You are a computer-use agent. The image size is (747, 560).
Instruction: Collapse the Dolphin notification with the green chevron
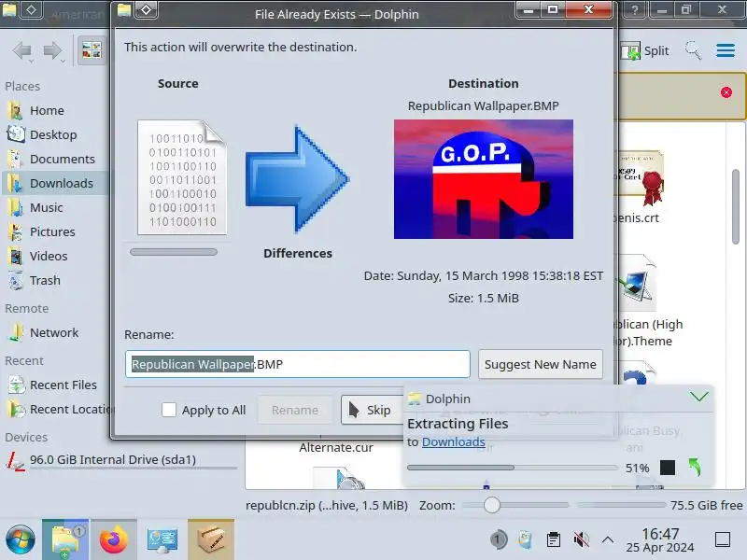tap(698, 396)
